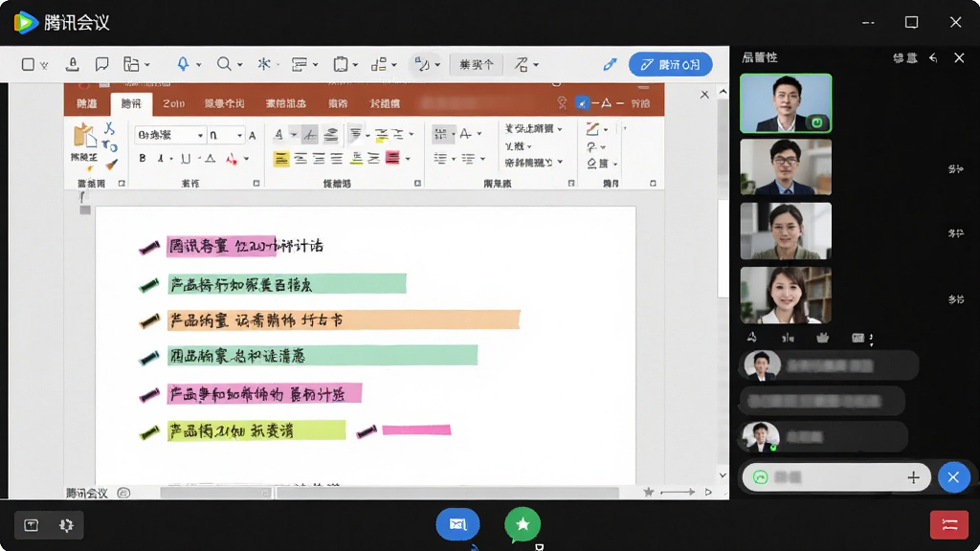Click the Underline formatting icon

pyautogui.click(x=185, y=159)
